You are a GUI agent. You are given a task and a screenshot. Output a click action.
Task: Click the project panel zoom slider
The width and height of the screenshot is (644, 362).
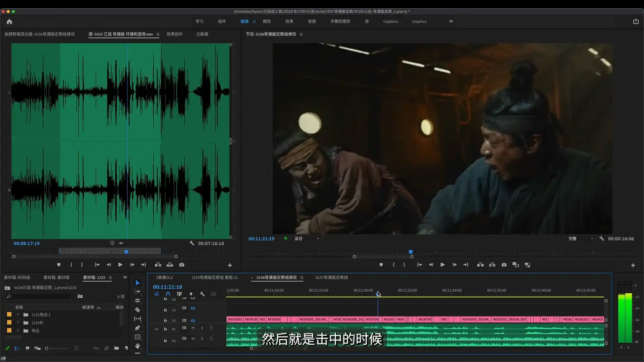pos(57,348)
